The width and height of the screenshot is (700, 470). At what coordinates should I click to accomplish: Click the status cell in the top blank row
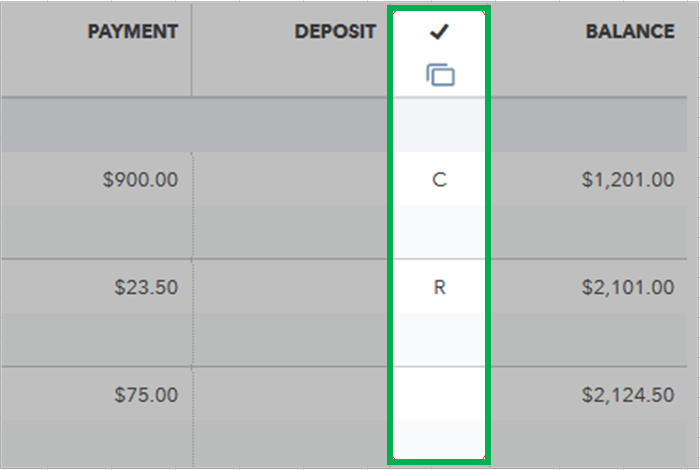pos(439,124)
